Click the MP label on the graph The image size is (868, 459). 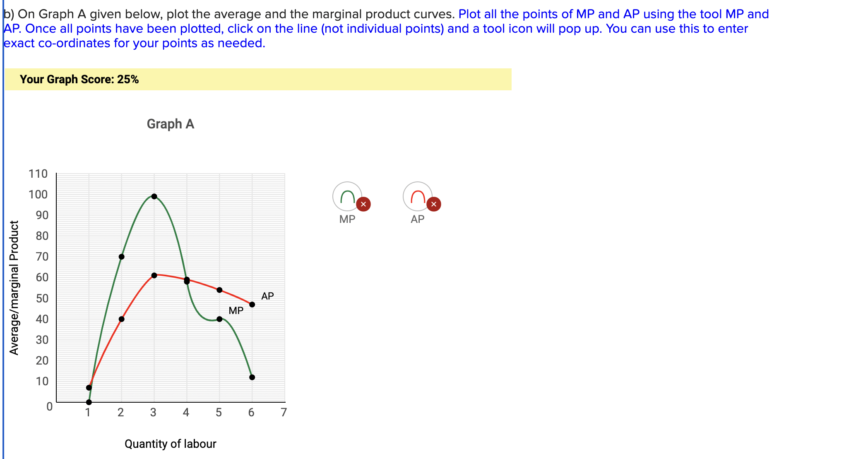[x=236, y=310]
